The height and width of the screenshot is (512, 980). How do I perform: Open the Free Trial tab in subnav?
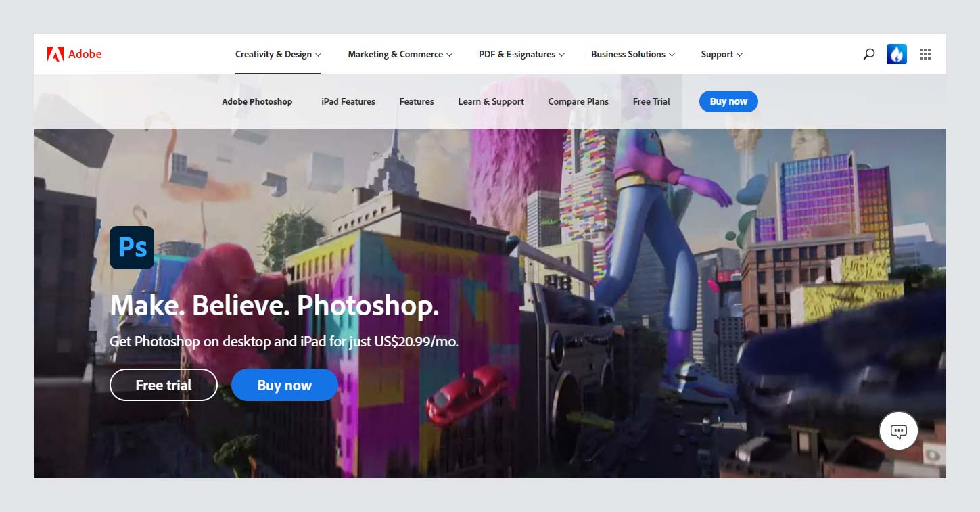pyautogui.click(x=651, y=101)
